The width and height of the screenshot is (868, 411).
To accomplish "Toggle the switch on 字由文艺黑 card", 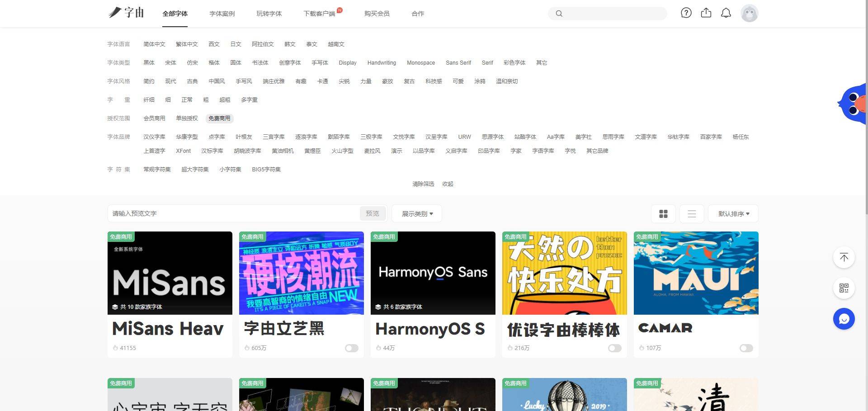I will tap(352, 348).
